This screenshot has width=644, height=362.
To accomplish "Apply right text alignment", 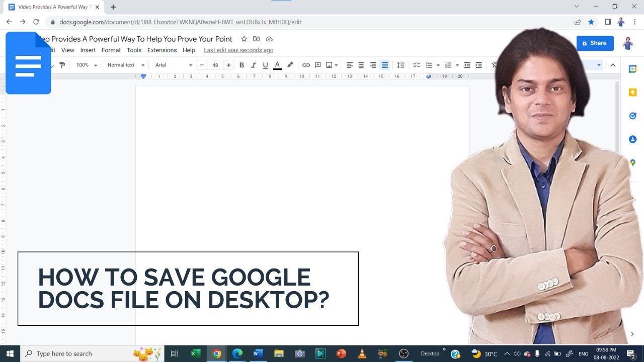I will coord(373,65).
